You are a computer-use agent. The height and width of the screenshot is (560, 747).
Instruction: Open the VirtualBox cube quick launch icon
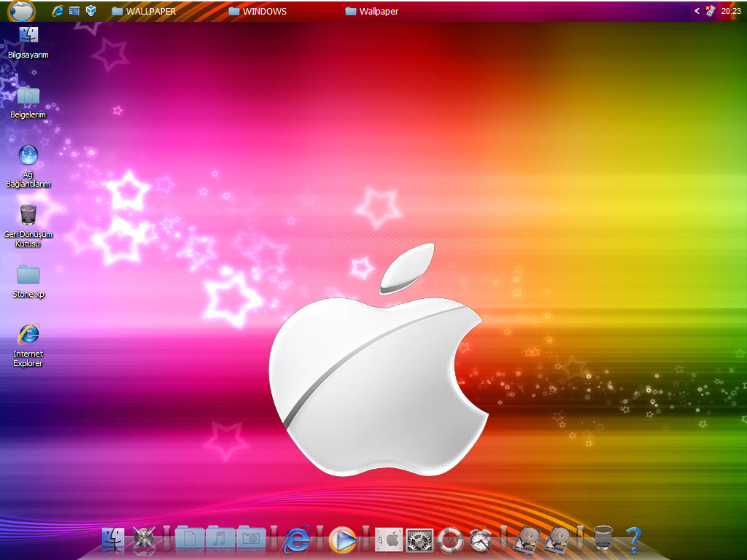click(x=91, y=10)
